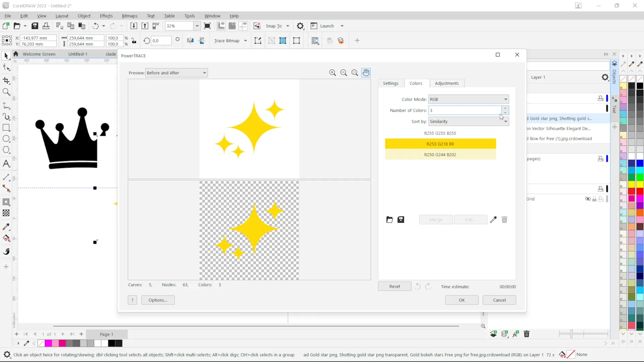Activate the Pan hand tool in PowerTRACE
Screen dimensions: 644x362
(366, 73)
